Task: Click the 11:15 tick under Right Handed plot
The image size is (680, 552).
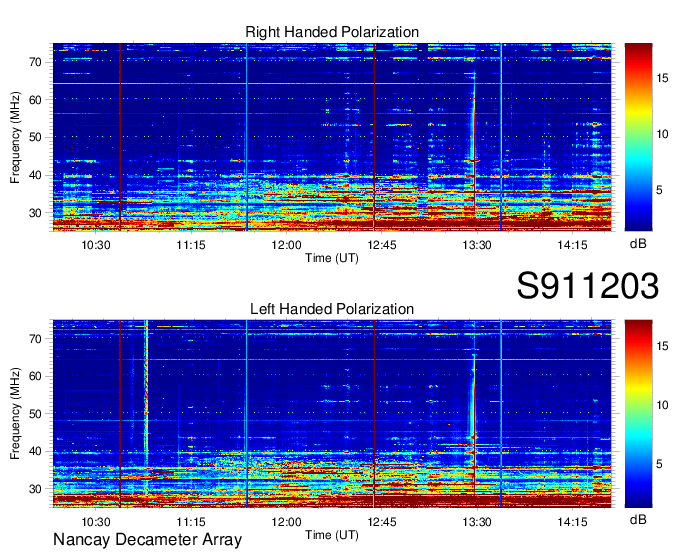Action: click(x=191, y=245)
